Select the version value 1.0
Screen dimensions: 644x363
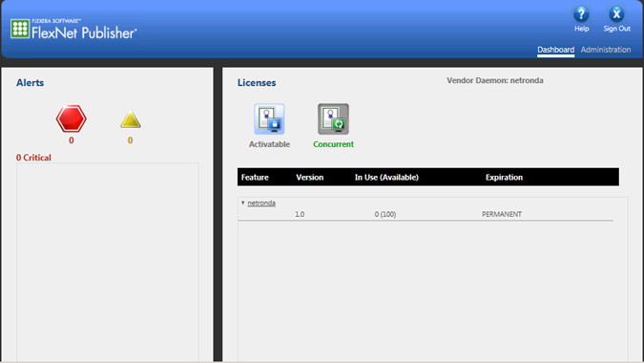click(300, 214)
